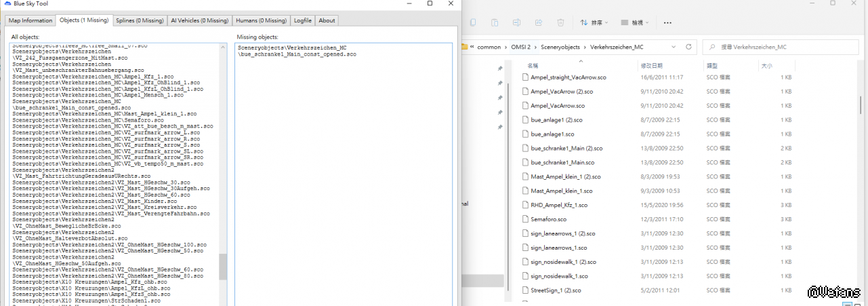Expand the chevron after Sceneryobjects in breadcrumb

[x=586, y=47]
